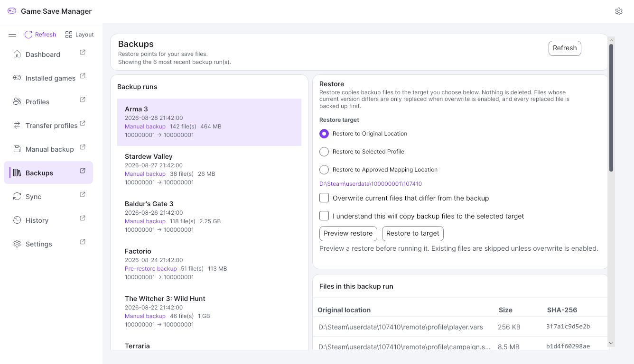
Task: Choose Restore to Approved Mapping Location
Action: [324, 170]
